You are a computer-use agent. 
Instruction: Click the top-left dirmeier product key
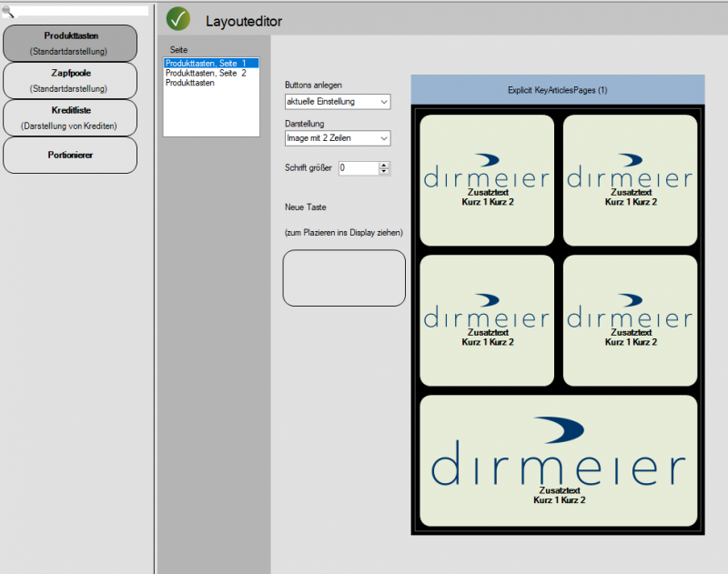click(x=487, y=178)
